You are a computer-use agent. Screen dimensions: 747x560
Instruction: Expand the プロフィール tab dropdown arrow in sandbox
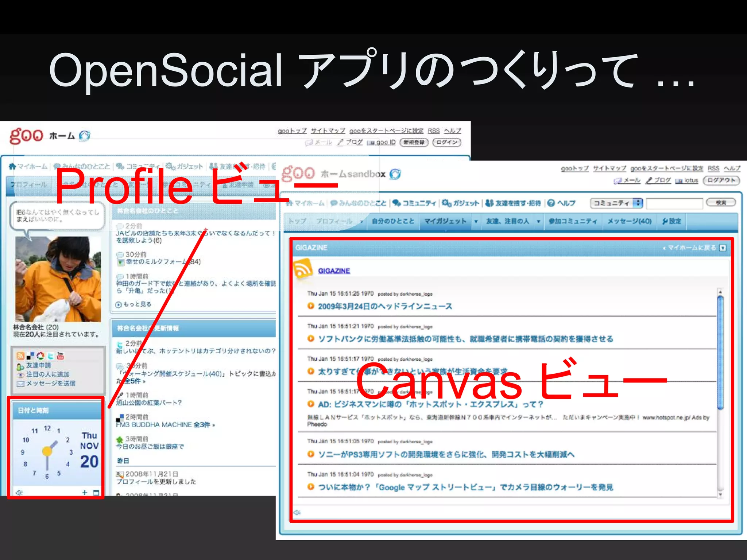[361, 222]
